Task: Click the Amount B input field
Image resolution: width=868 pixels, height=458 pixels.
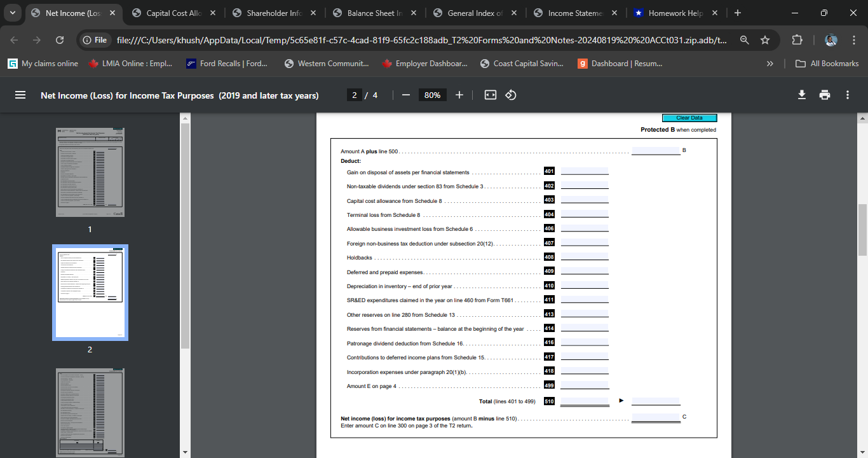Action: (x=656, y=151)
